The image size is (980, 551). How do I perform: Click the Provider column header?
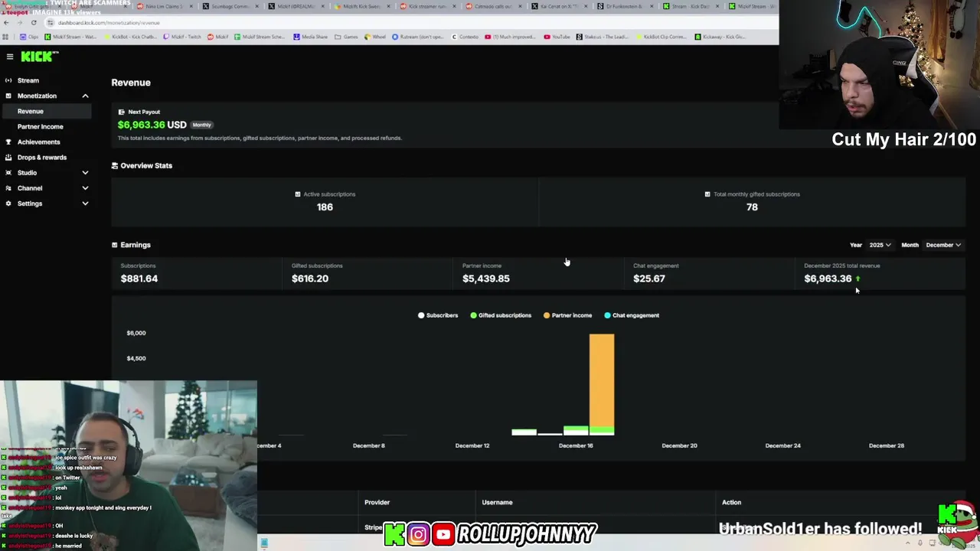pos(377,502)
